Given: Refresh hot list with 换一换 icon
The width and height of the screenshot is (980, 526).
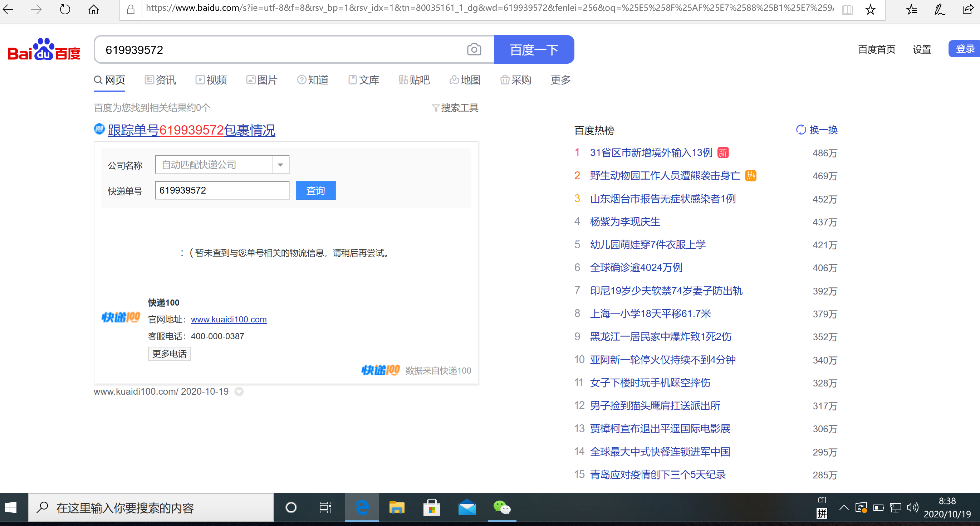Looking at the screenshot, I should (801, 130).
